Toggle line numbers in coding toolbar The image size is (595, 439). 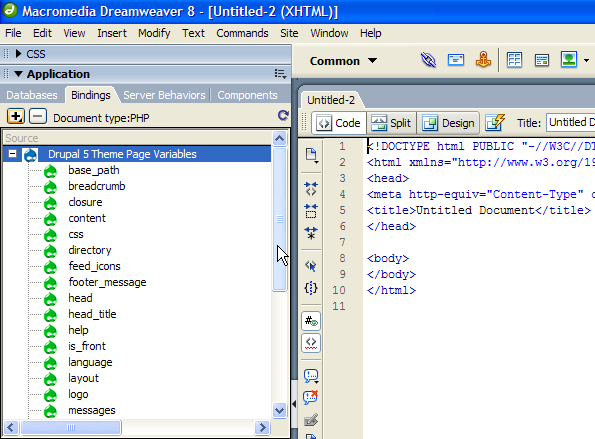coord(311,321)
